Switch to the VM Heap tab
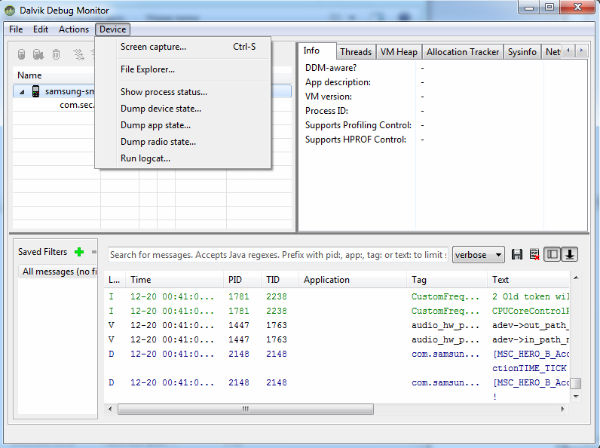Image resolution: width=600 pixels, height=448 pixels. [399, 52]
